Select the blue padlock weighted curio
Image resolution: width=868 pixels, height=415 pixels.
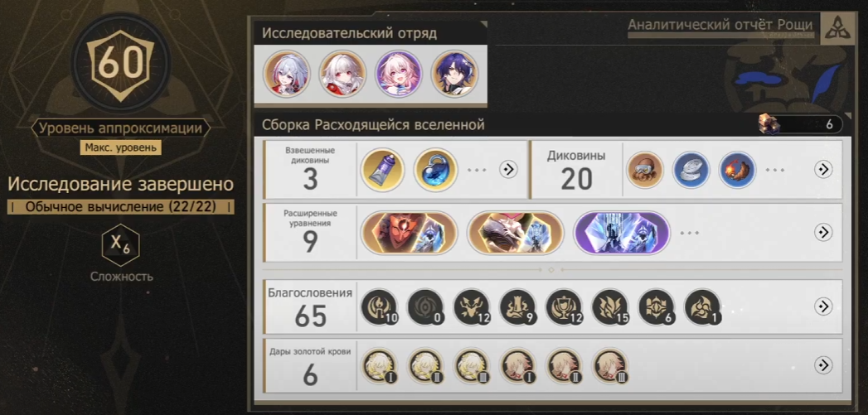pos(436,170)
